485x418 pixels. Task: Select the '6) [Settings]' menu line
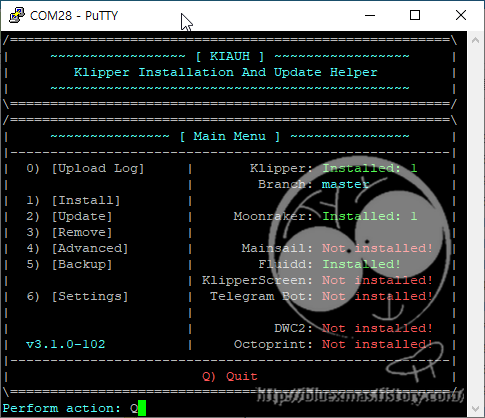click(x=77, y=296)
